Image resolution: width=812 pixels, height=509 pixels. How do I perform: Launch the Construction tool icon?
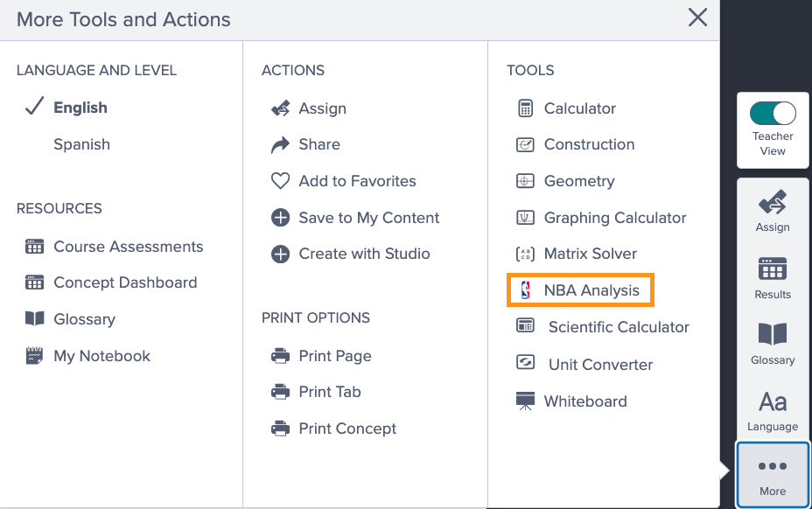coord(525,145)
